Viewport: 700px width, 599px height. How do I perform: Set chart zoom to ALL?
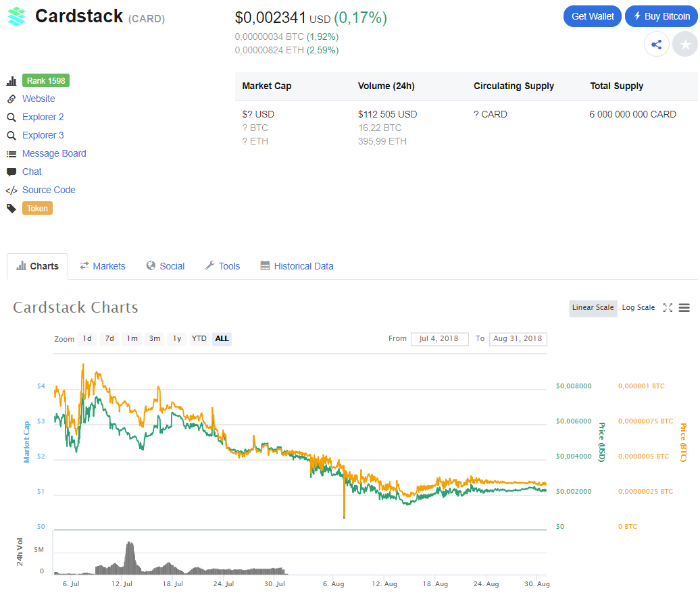tap(222, 339)
